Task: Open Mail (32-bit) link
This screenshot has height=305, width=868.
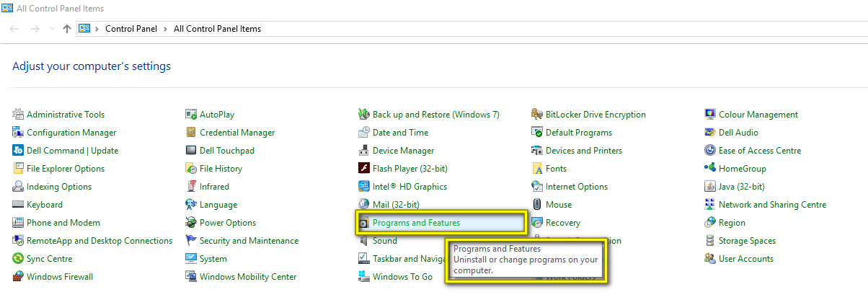Action: pyautogui.click(x=396, y=205)
